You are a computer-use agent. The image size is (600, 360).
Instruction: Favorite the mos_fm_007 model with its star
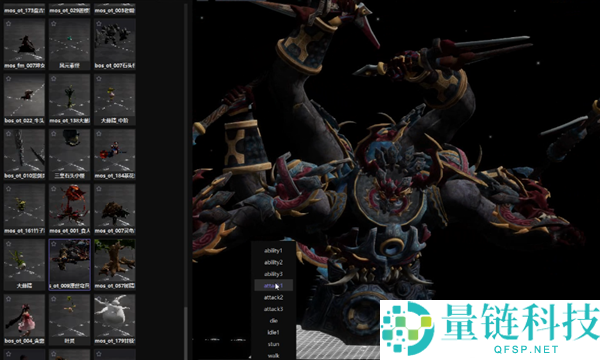pyautogui.click(x=8, y=24)
